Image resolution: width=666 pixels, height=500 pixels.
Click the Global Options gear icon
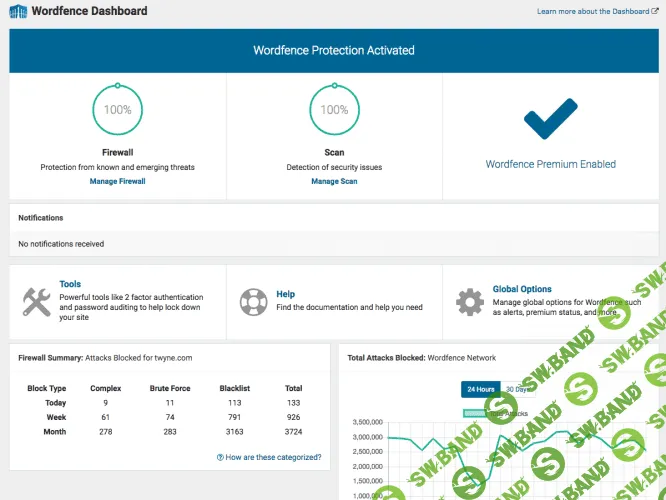coord(469,302)
